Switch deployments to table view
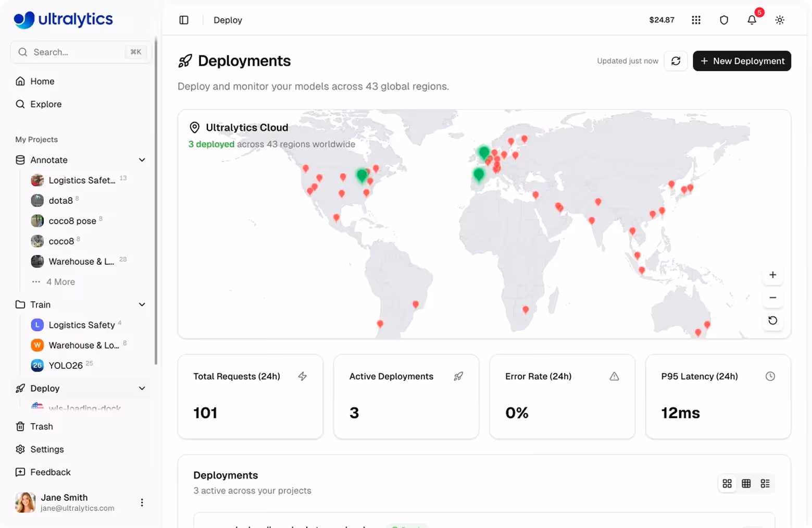The image size is (812, 528). click(746, 484)
